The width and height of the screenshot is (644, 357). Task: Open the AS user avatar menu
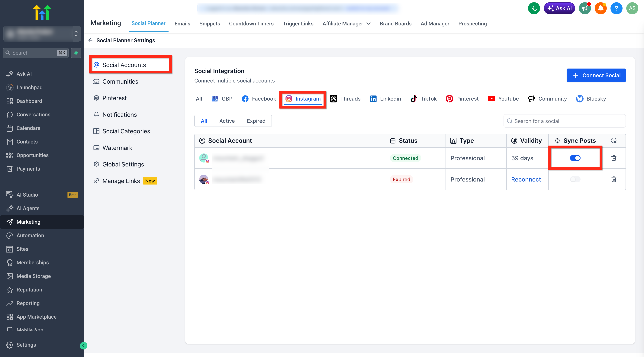click(x=632, y=8)
